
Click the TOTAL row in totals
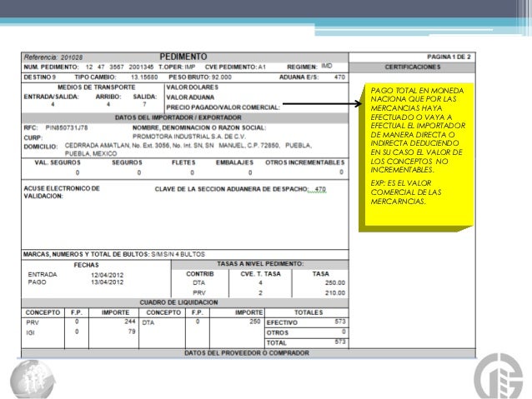click(x=306, y=342)
